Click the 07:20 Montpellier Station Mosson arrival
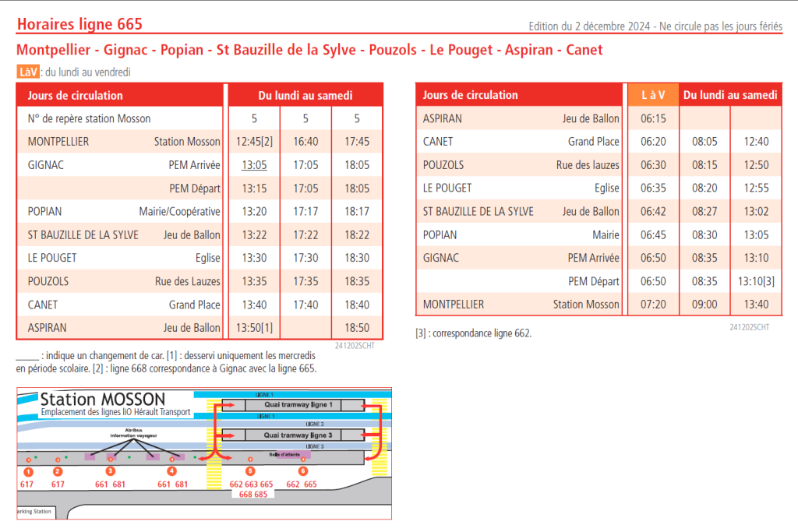798x532 pixels. tap(652, 305)
